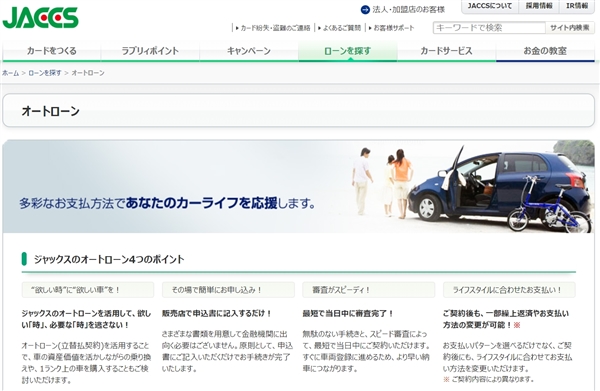The height and width of the screenshot is (391, 600).
Task: Click the "欲しい時"に"欲しい車"を！ label
Action: click(x=88, y=290)
